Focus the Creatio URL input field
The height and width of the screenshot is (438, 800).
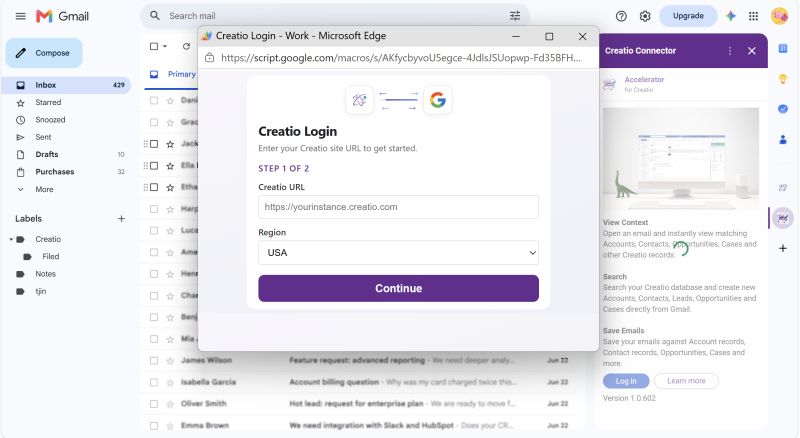398,207
